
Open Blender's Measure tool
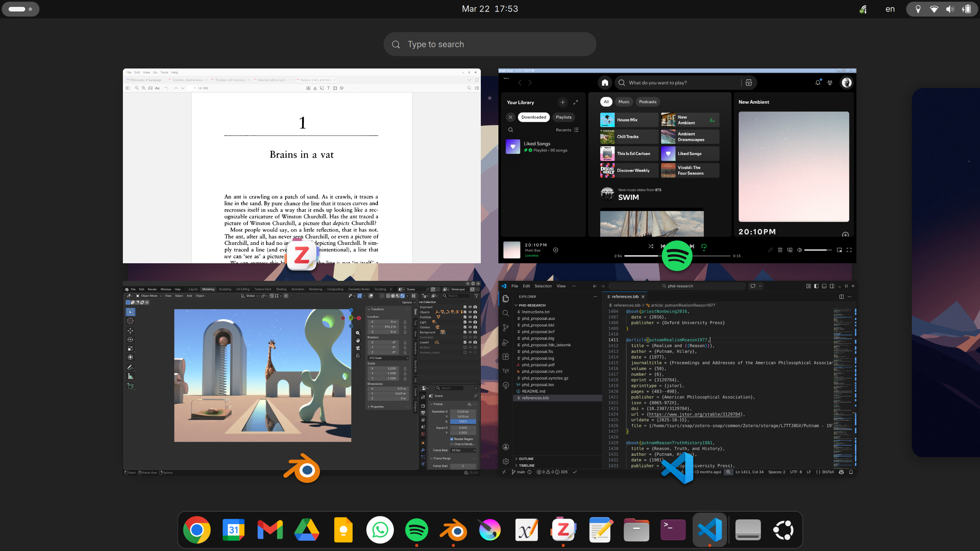click(131, 376)
